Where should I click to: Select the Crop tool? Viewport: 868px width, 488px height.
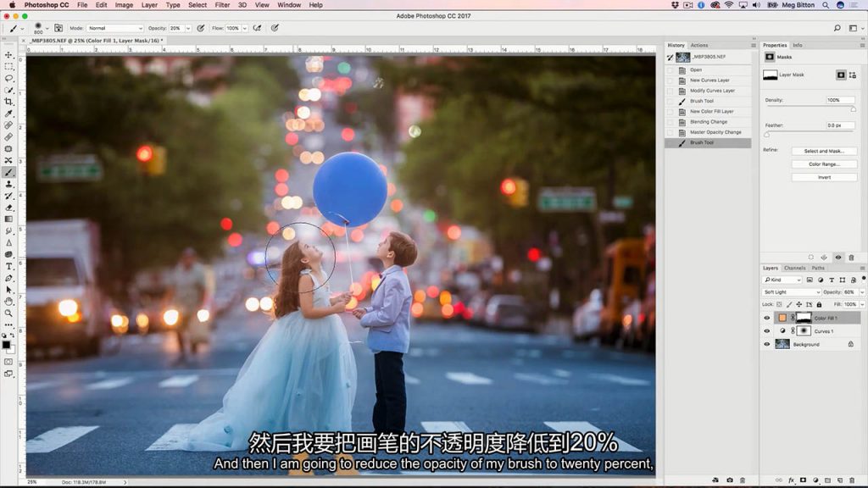point(9,103)
